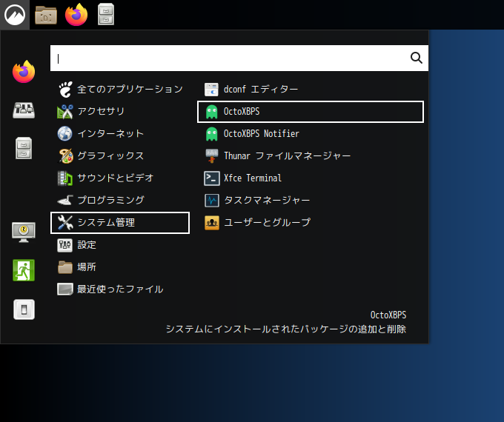Select the グラフィックス category
This screenshot has width=504, height=422.
(x=120, y=155)
